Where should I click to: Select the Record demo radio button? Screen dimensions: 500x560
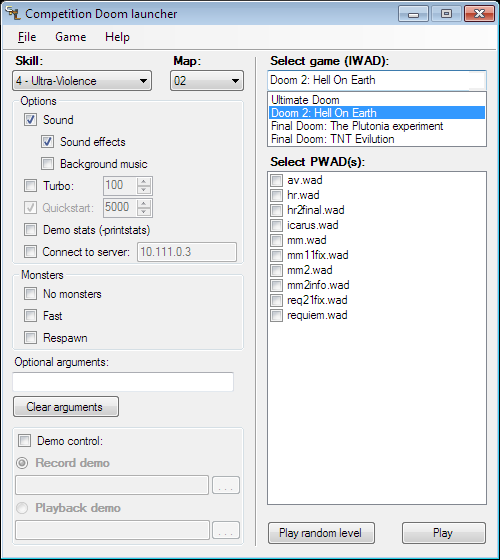[22, 463]
